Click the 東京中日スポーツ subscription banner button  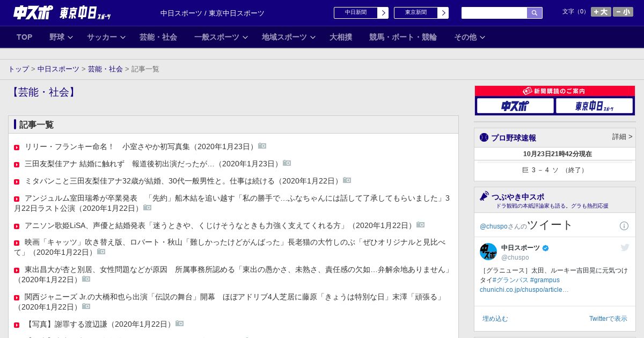tap(594, 106)
